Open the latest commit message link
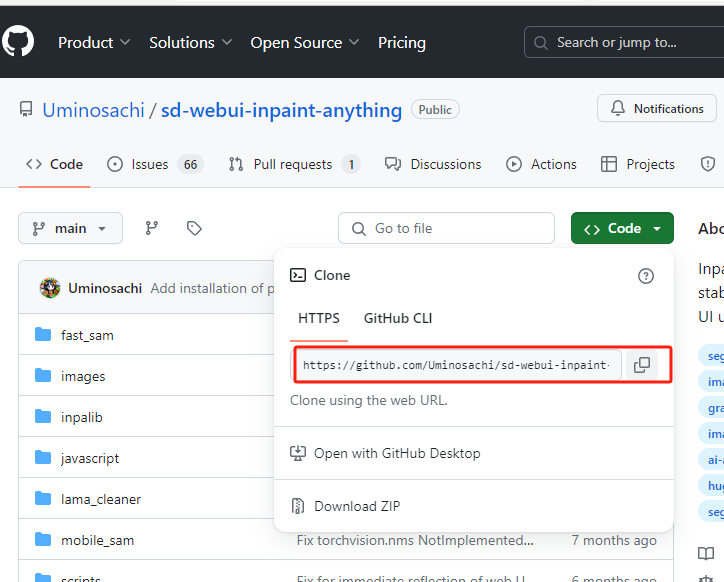 click(212, 288)
